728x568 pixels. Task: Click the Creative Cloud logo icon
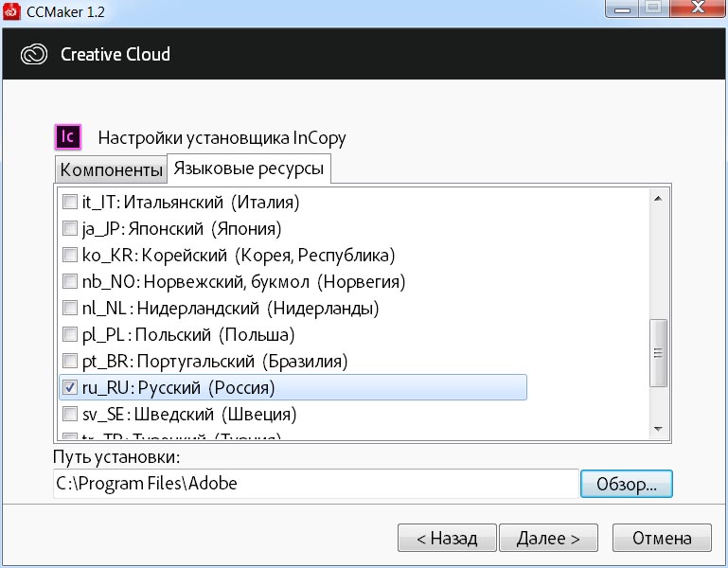click(x=34, y=54)
